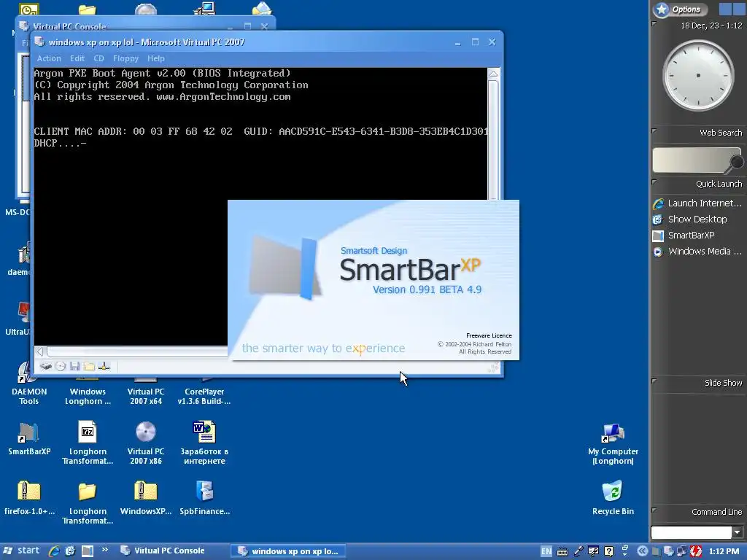Open the Action menu in Virtual PC
This screenshot has width=747, height=560.
(49, 58)
